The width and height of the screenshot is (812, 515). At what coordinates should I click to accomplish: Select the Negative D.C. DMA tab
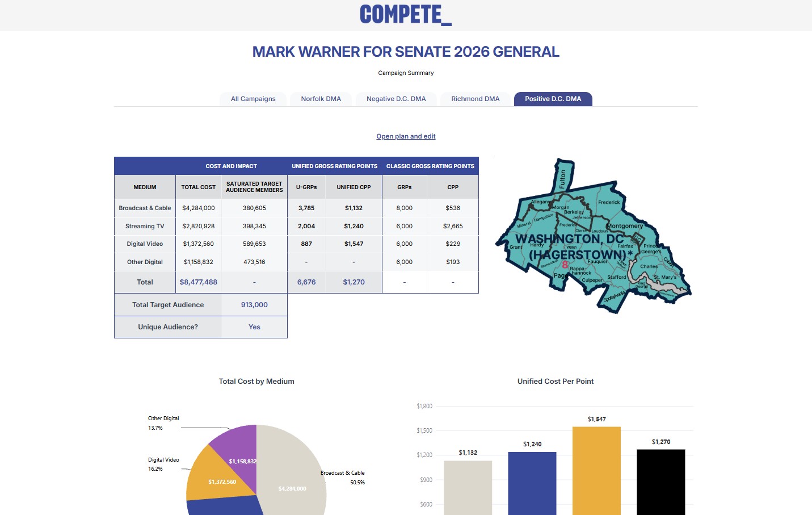396,99
